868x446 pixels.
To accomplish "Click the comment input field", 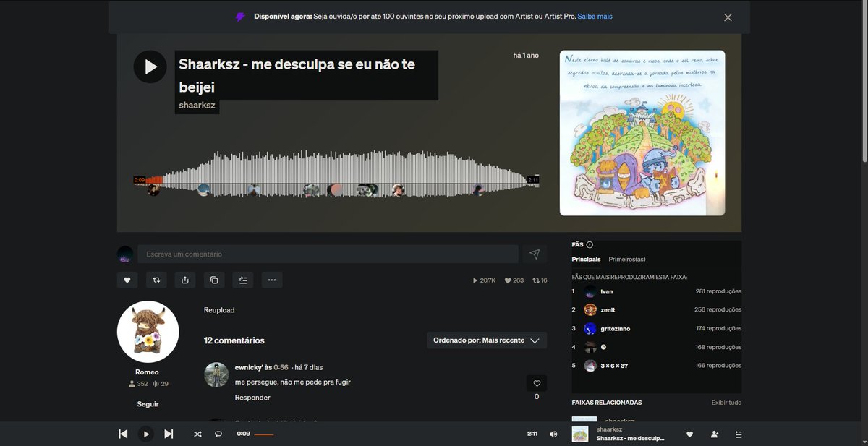I will pos(328,254).
